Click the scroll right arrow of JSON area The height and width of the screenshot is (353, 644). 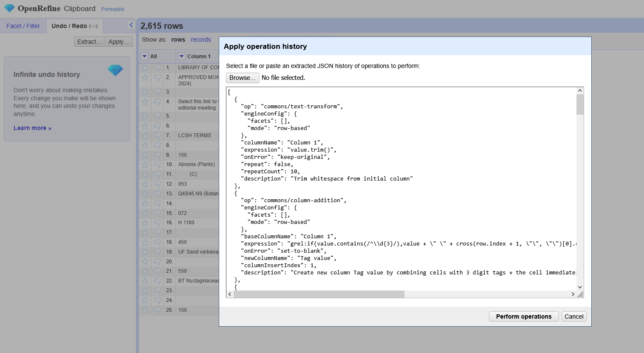click(x=573, y=294)
